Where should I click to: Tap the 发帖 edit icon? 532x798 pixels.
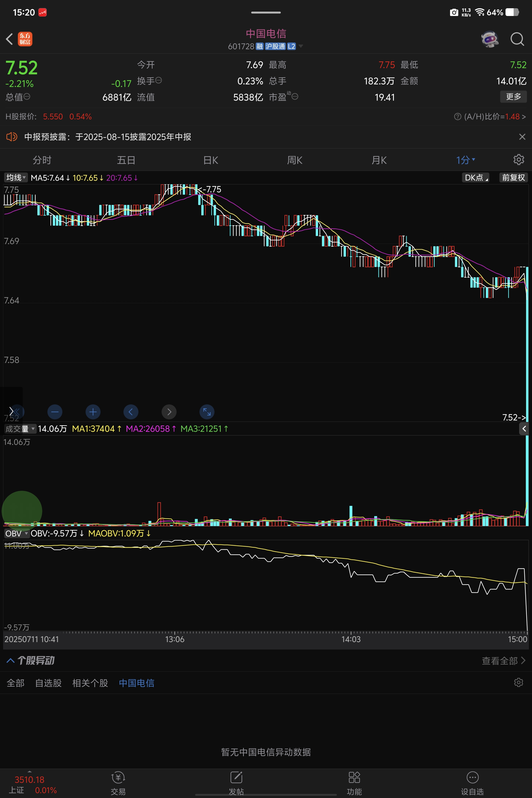tap(236, 777)
